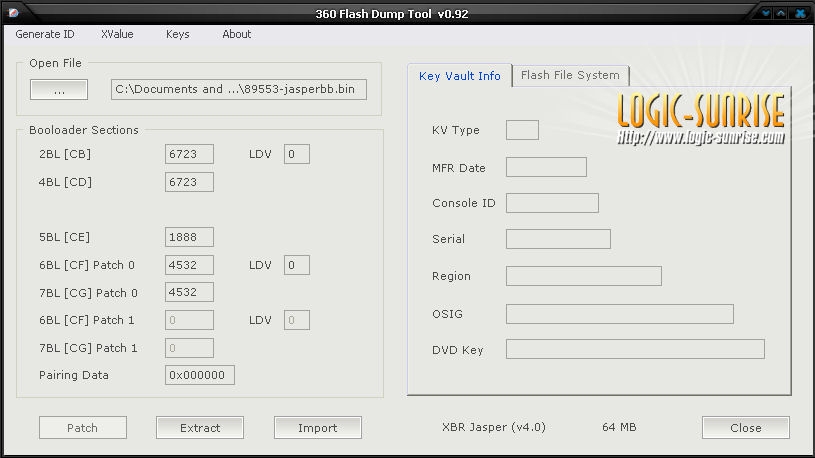Click the 7BL [CG] Patch 1 field
815x458 pixels.
(189, 348)
